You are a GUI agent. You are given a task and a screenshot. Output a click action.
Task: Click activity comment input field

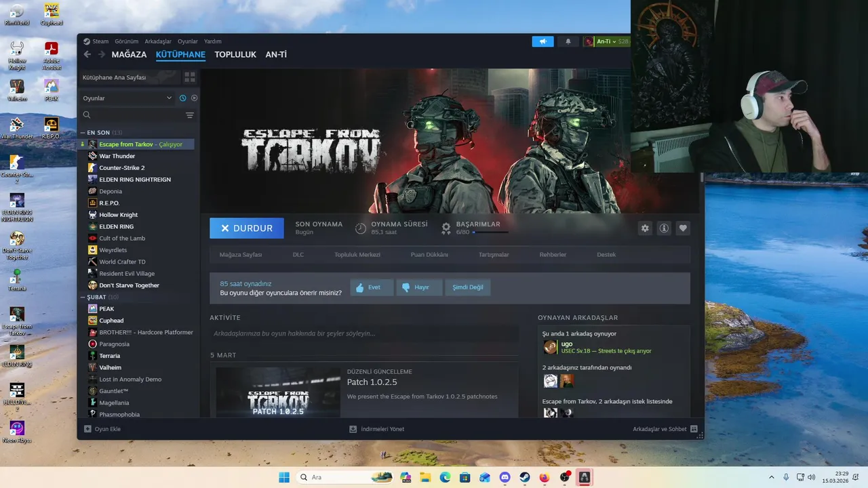[364, 333]
